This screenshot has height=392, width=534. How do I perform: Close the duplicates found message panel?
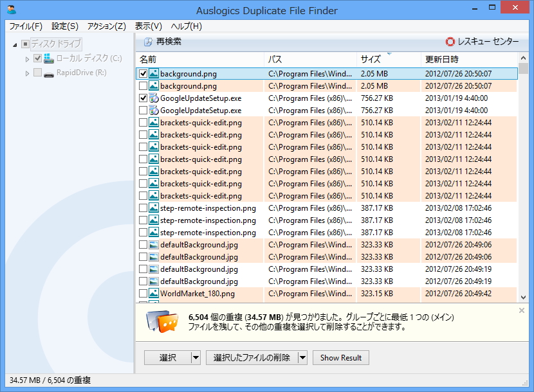(521, 310)
